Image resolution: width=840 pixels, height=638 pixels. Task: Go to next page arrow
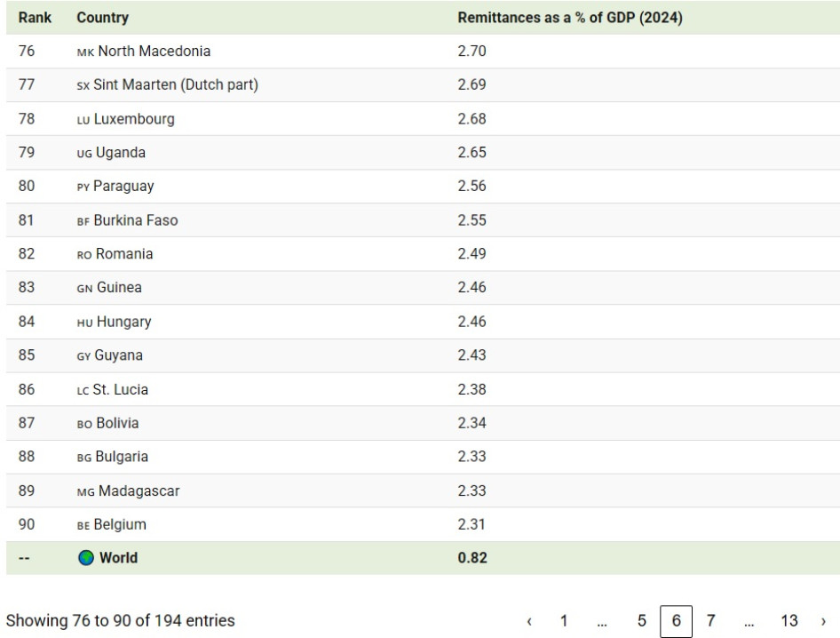[x=823, y=621]
